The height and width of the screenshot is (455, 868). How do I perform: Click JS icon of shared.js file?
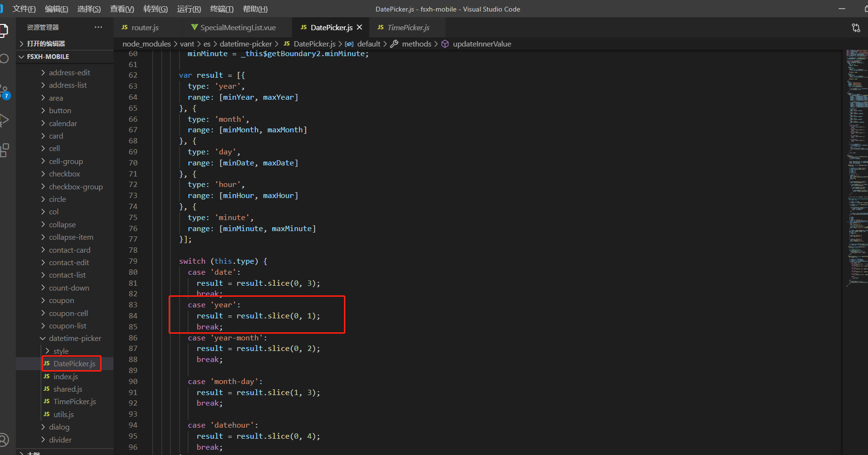tap(46, 389)
